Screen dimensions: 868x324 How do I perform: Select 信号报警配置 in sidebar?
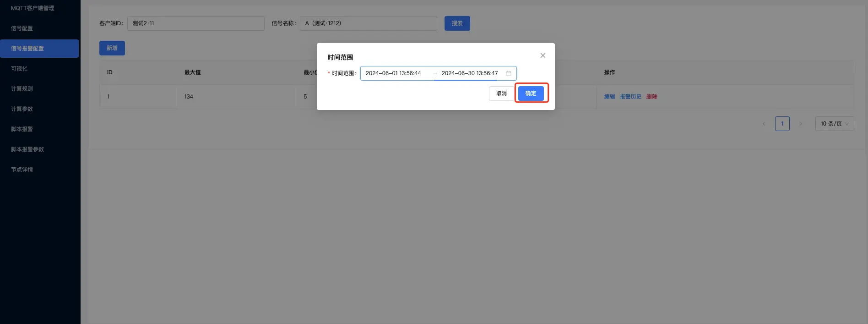[x=27, y=49]
